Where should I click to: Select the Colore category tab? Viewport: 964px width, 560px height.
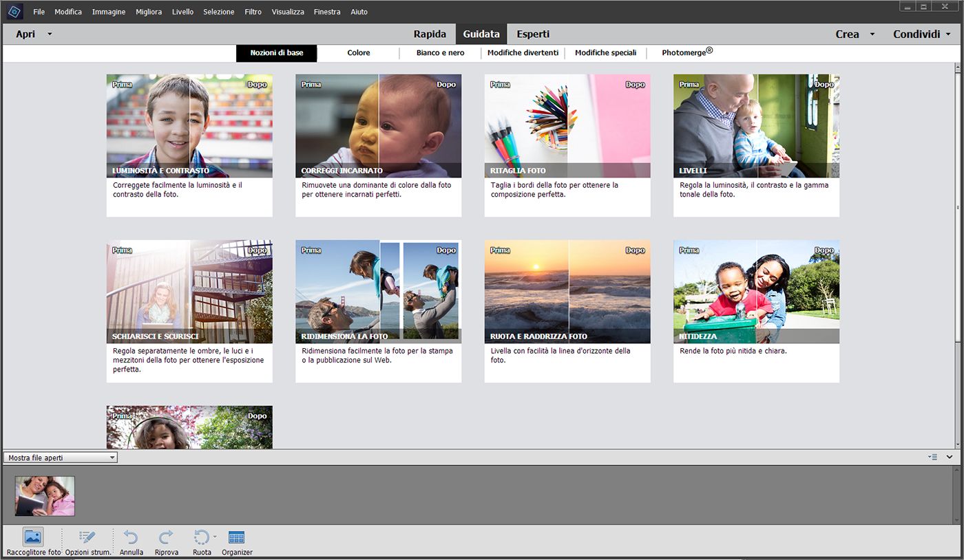(x=358, y=53)
